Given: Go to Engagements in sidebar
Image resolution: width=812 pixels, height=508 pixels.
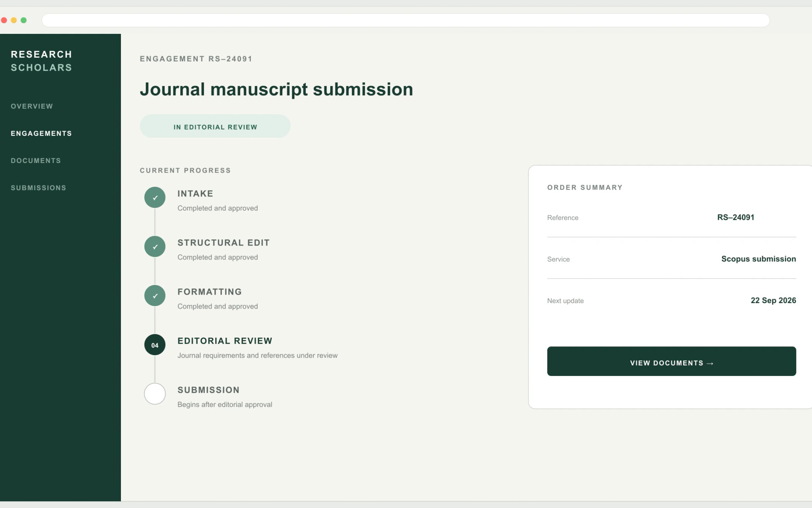Looking at the screenshot, I should (x=41, y=133).
